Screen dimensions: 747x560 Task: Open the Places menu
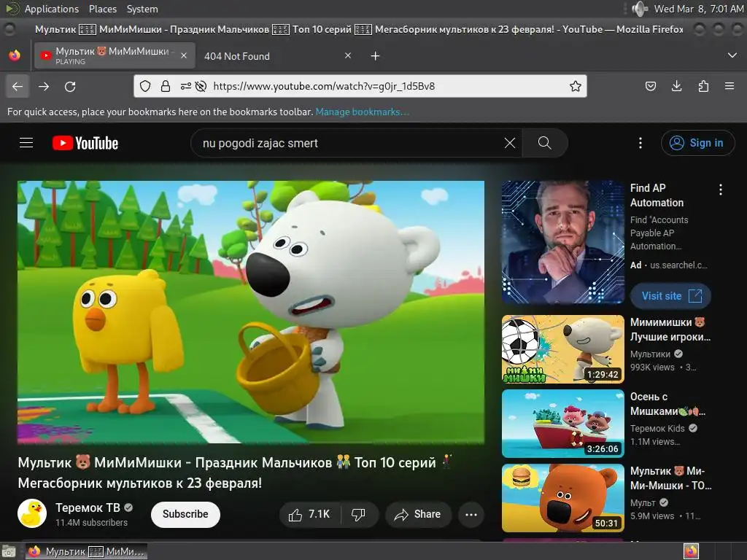(x=103, y=9)
